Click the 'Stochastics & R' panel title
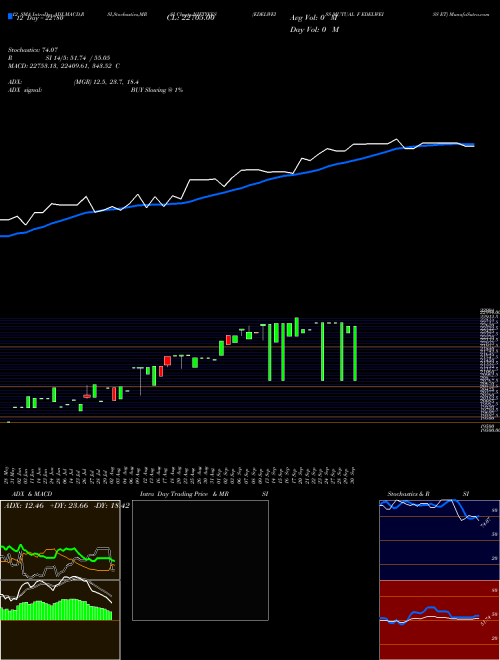Viewport: 500px width, 660px height. coord(409,494)
